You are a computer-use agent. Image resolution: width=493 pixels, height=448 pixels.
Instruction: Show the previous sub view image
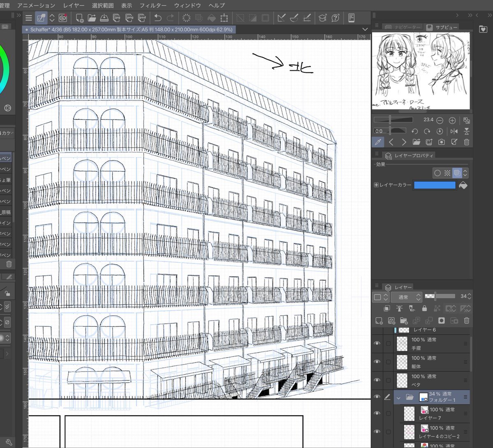point(391,142)
